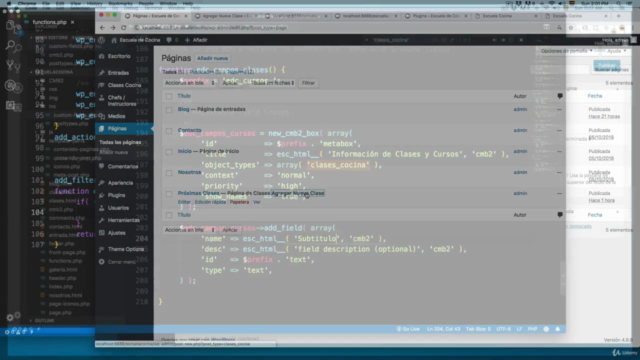640x360 pixels.
Task: Click the Chefs / Instructores sidebar icon
Action: [101, 98]
